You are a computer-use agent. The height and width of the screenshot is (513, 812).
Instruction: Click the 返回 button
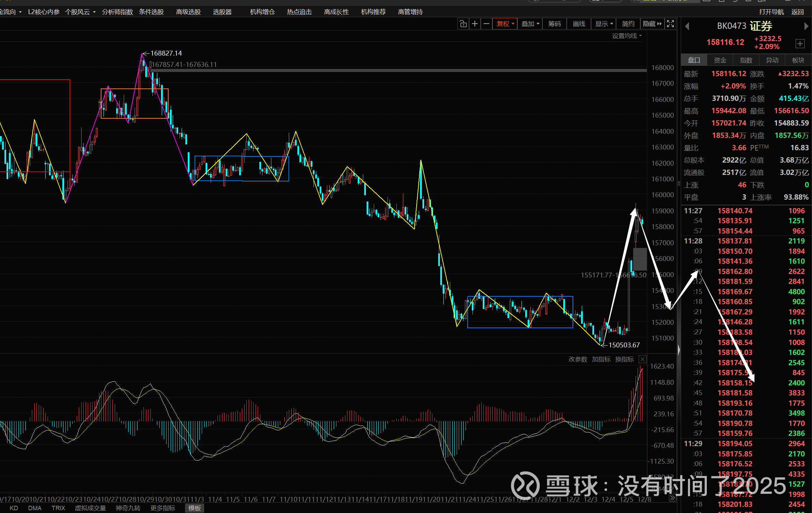pyautogui.click(x=797, y=12)
